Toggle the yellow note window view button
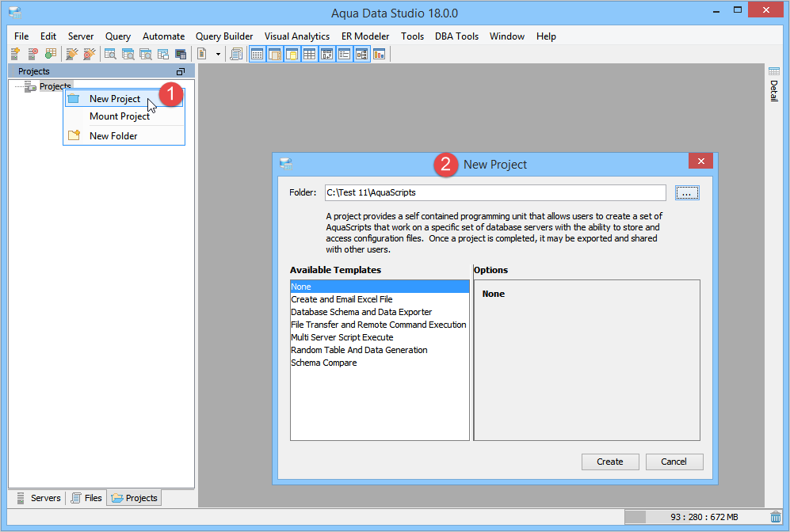The width and height of the screenshot is (790, 532). pyautogui.click(x=292, y=55)
